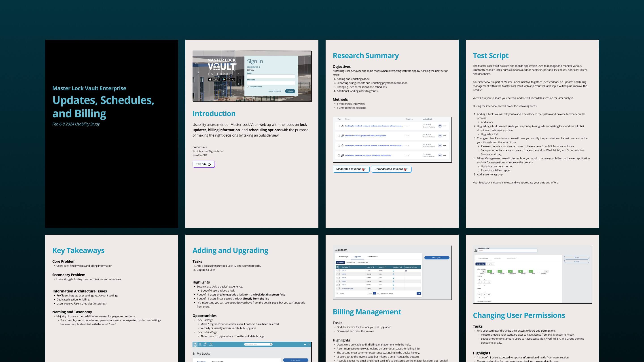Tap the Google Play download badge
This screenshot has height=362, width=644.
click(229, 80)
